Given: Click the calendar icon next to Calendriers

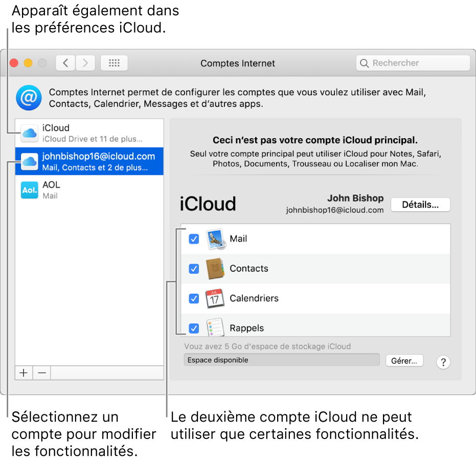Looking at the screenshot, I should pyautogui.click(x=215, y=298).
